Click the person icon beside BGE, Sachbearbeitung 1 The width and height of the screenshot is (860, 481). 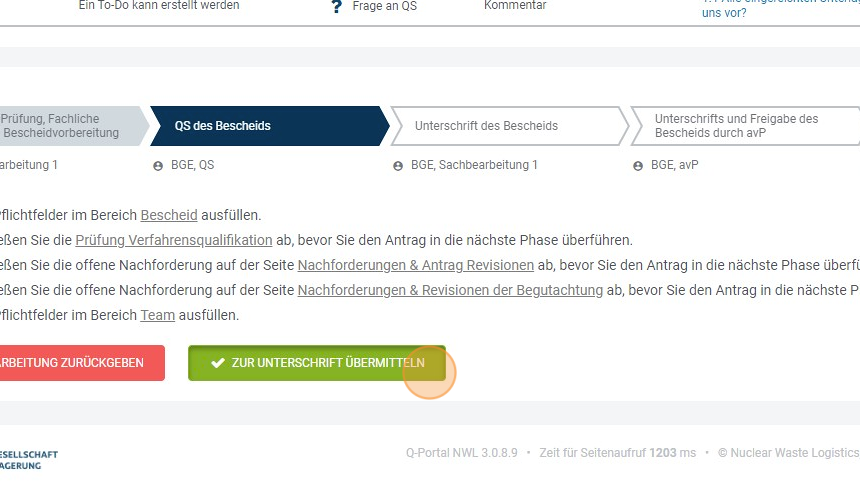coord(398,166)
